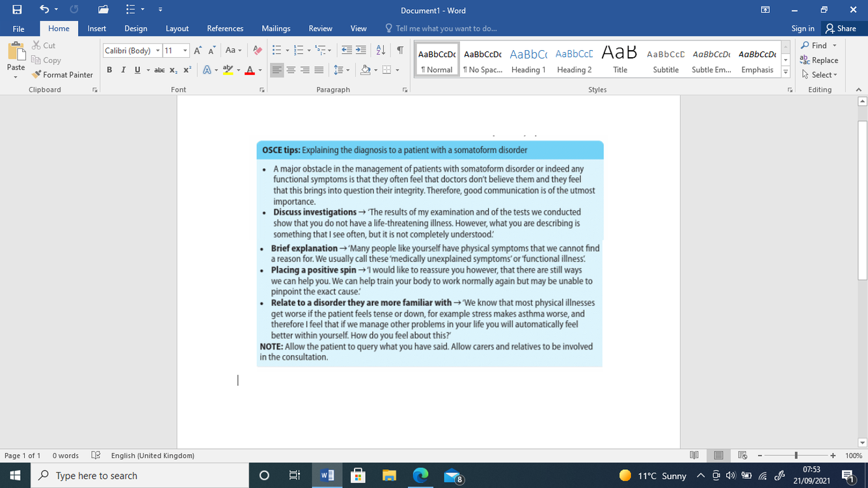Click the Cut scissors icon
868x488 pixels.
pyautogui.click(x=36, y=46)
